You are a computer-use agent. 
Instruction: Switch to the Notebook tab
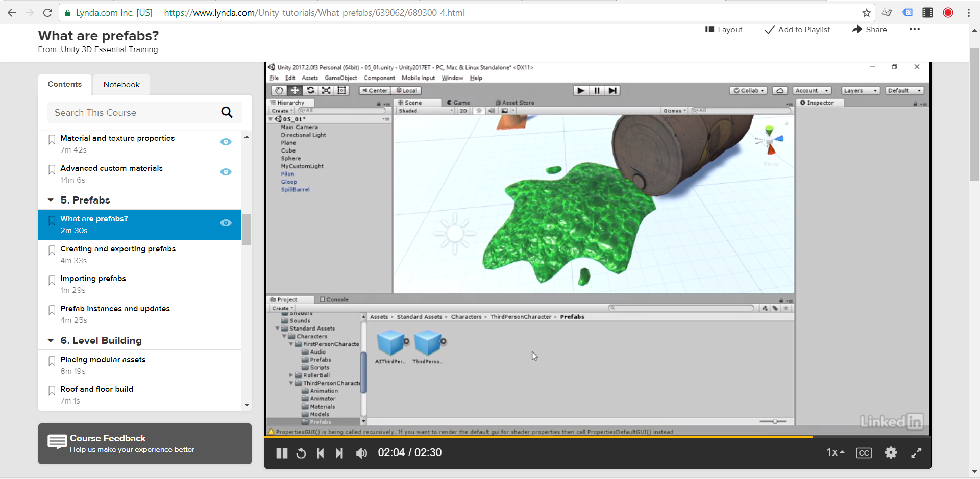pos(121,85)
